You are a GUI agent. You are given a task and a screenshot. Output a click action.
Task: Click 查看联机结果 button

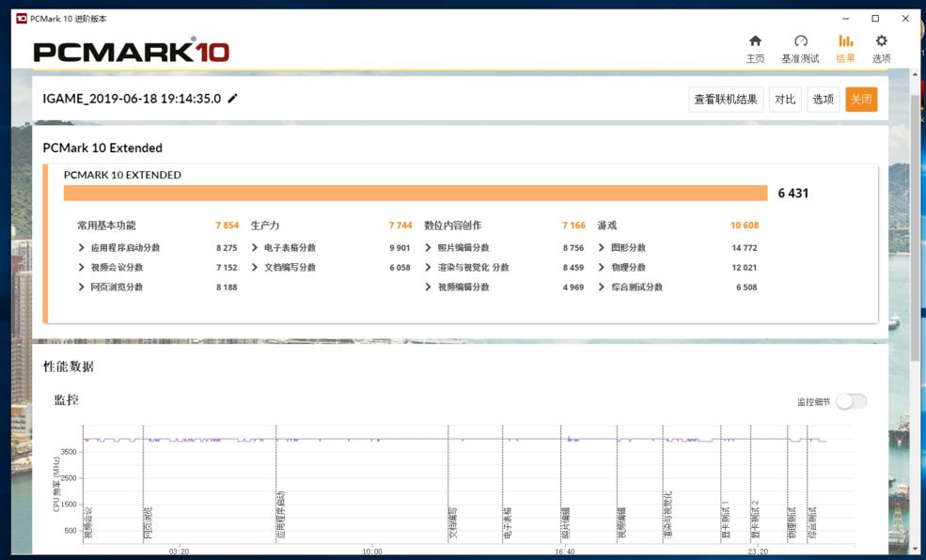click(726, 100)
